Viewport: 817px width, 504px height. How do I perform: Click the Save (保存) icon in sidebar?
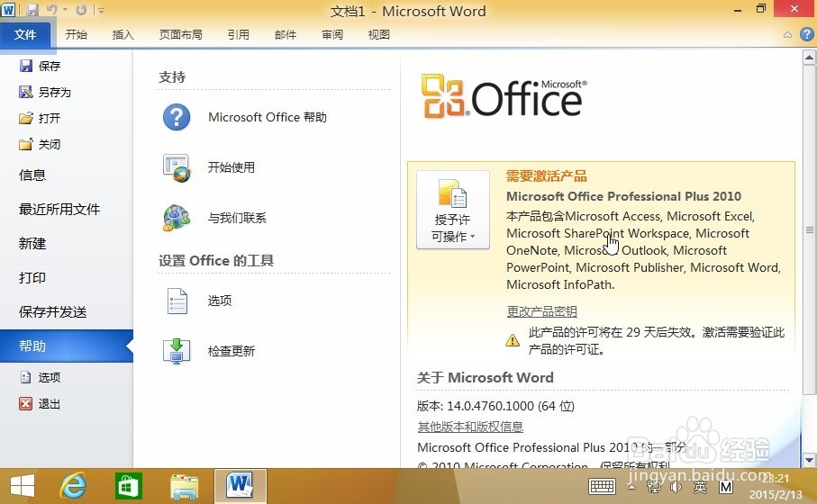point(25,66)
